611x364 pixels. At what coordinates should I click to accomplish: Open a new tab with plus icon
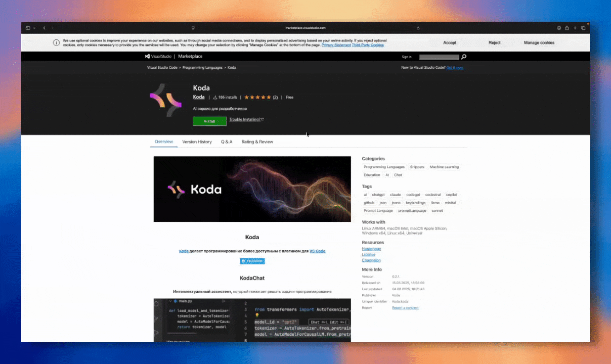[575, 28]
